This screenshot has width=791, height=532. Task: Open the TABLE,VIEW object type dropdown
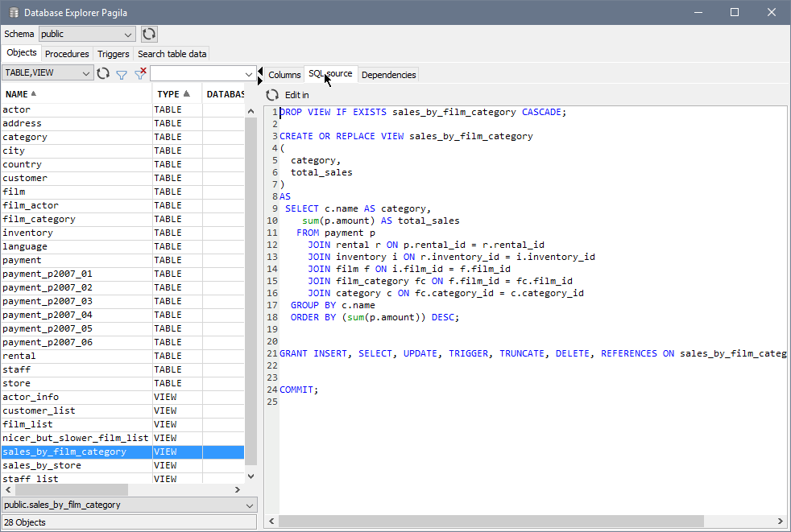pyautogui.click(x=48, y=73)
